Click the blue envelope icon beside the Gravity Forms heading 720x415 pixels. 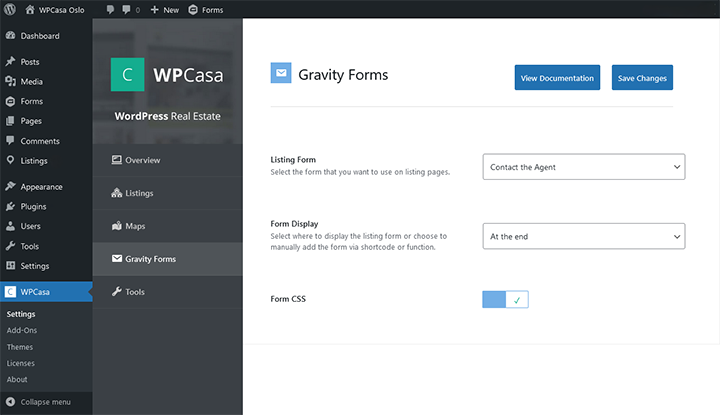[281, 73]
